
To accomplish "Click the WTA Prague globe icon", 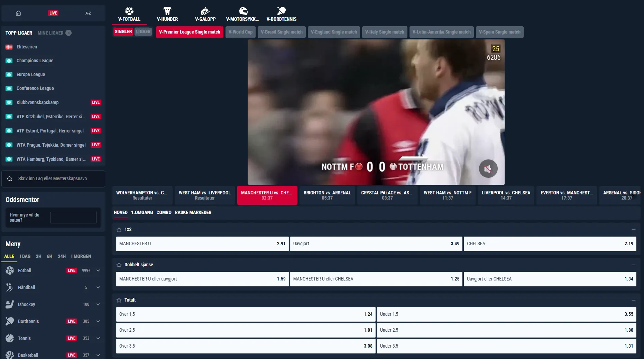I will pos(9,145).
